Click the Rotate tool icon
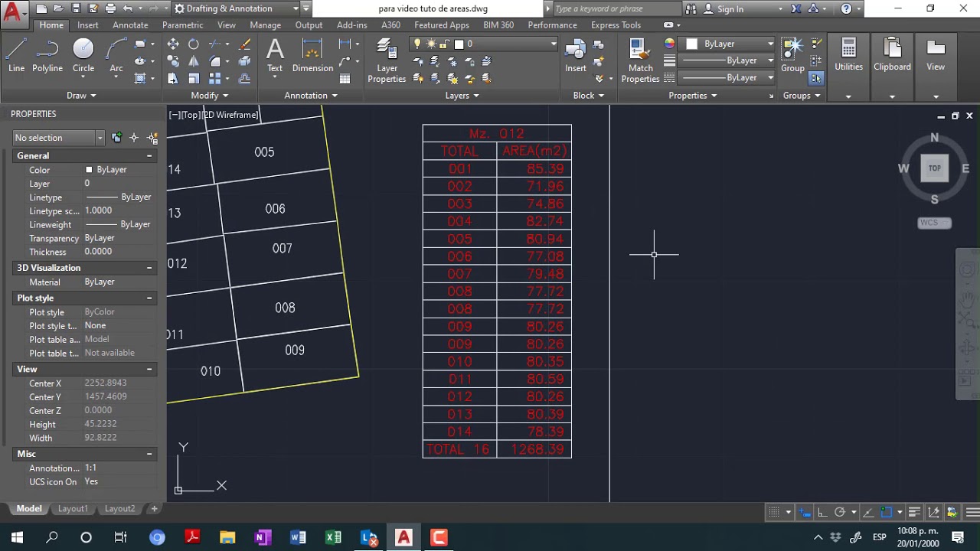Screen dimensions: 980x551 click(x=194, y=44)
